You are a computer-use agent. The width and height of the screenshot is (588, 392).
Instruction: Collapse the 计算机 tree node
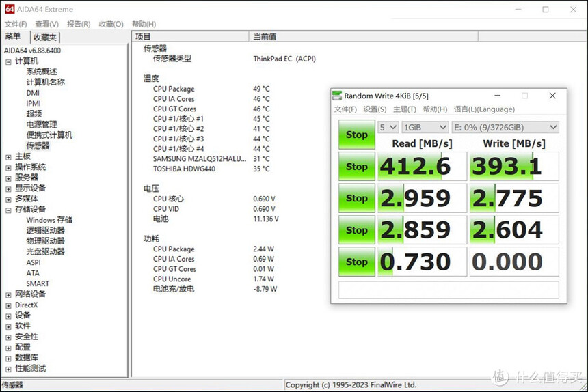[x=8, y=61]
